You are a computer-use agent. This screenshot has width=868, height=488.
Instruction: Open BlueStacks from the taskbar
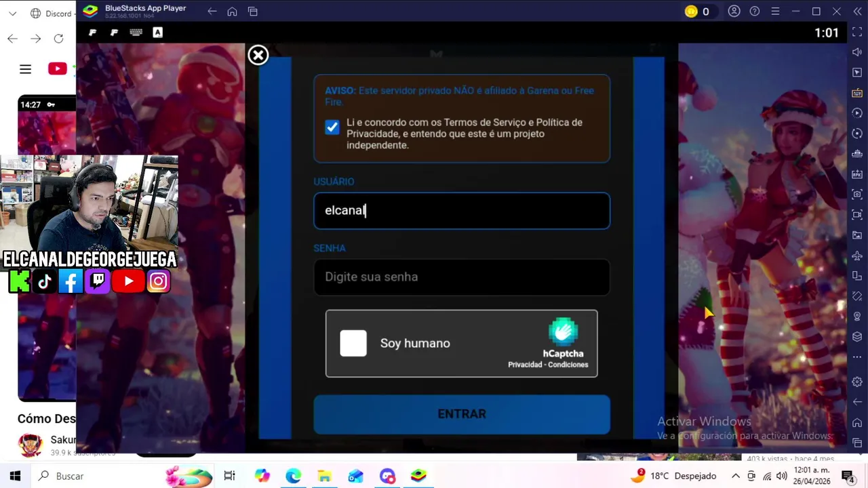418,476
